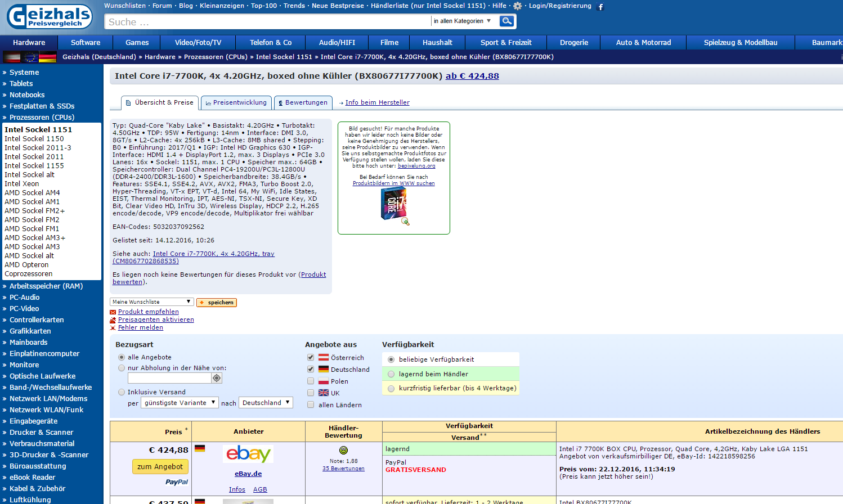Open the Meine Wunschliste dropdown
Screen dimensions: 843x504
(x=152, y=302)
